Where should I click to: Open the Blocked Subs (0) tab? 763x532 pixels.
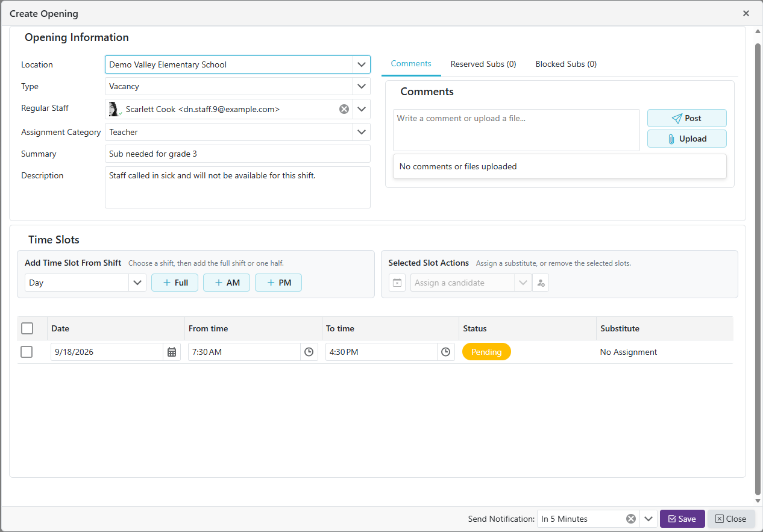tap(566, 64)
